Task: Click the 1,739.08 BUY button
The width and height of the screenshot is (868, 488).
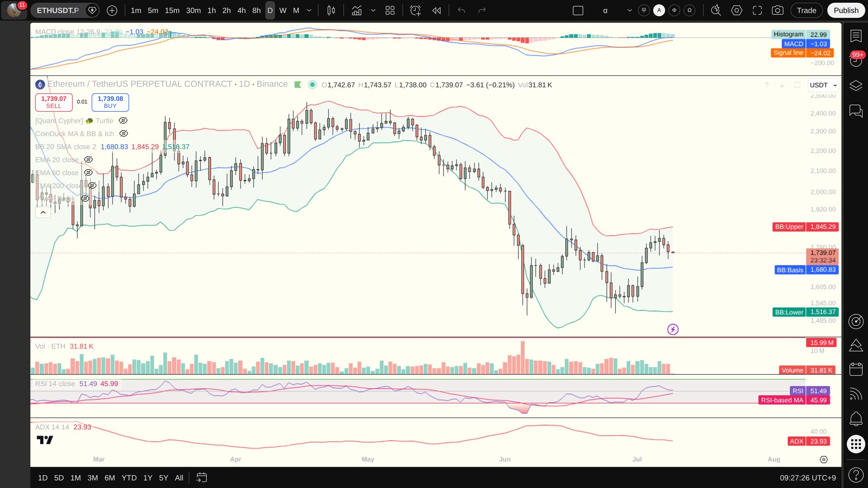Action: pyautogui.click(x=110, y=102)
